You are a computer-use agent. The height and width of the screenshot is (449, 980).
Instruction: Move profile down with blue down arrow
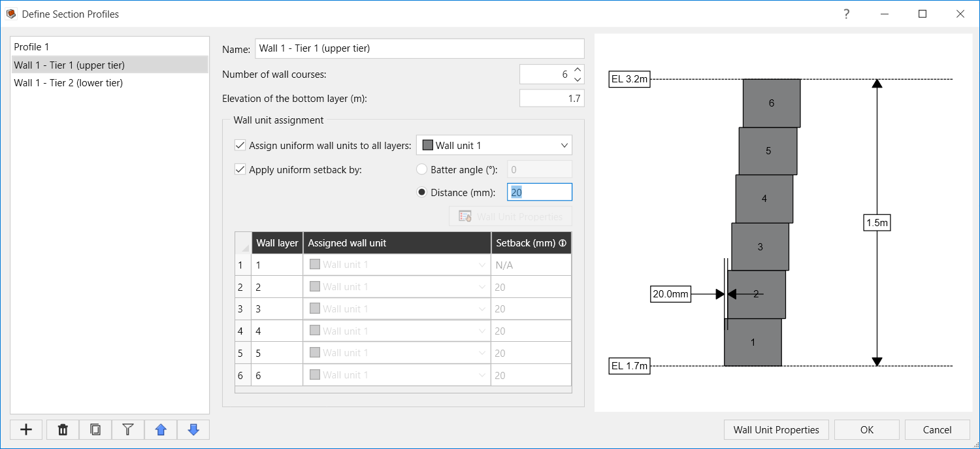(193, 429)
